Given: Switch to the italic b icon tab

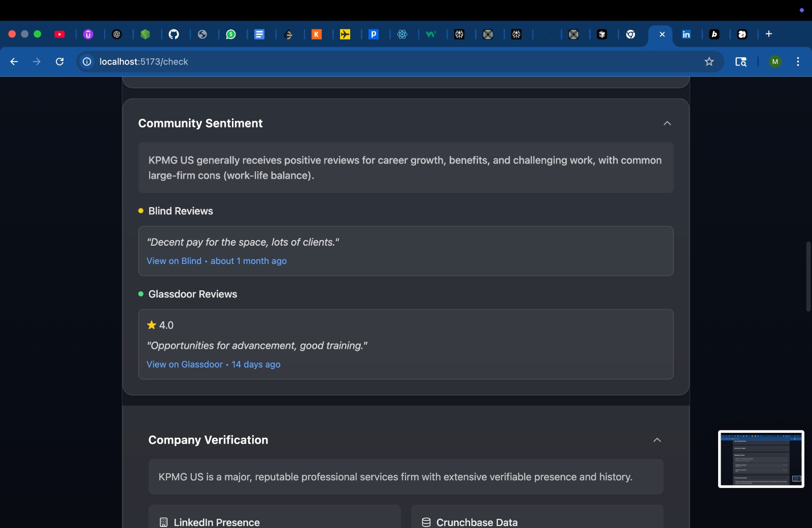Looking at the screenshot, I should pos(714,34).
